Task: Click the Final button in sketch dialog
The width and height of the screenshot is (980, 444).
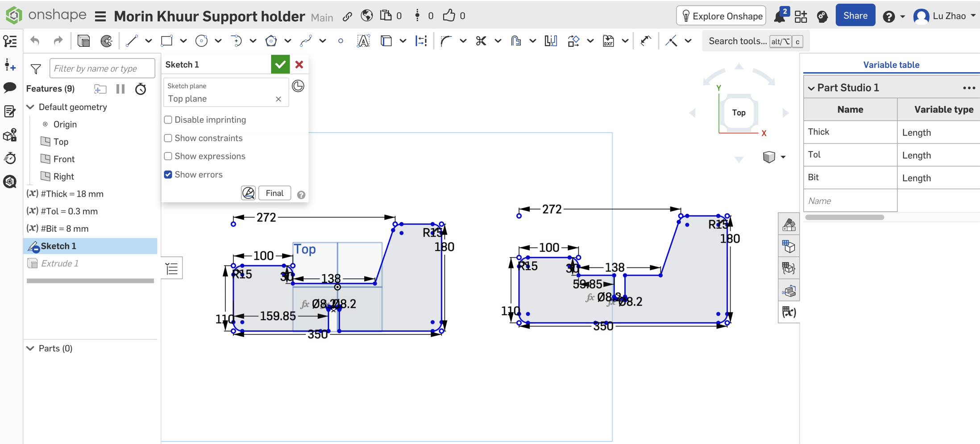Action: (274, 193)
